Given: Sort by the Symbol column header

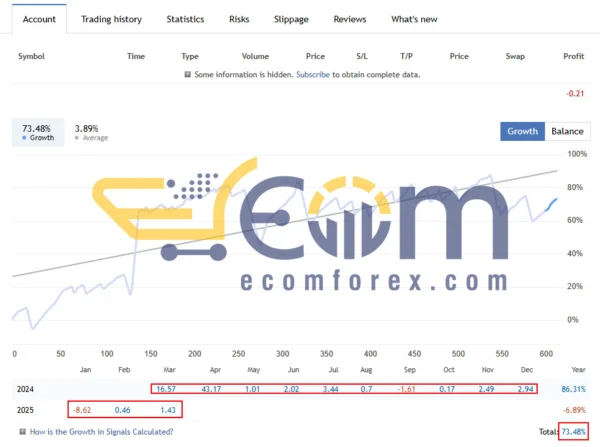Looking at the screenshot, I should pos(31,56).
